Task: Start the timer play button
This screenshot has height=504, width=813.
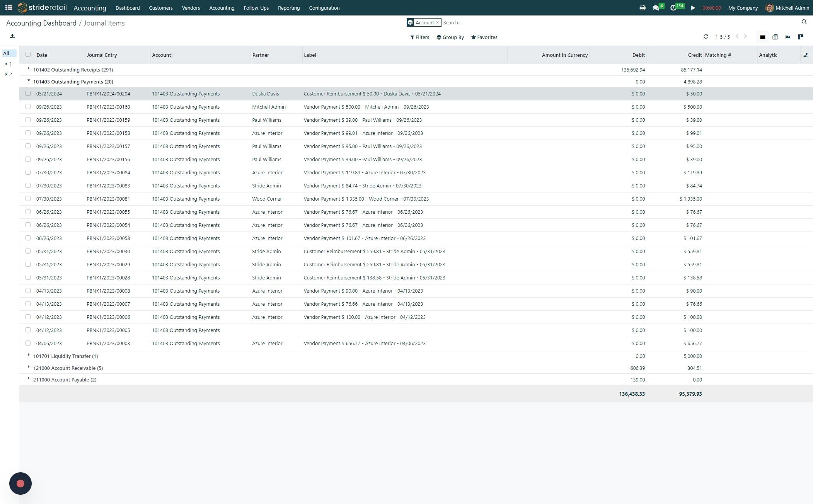Action: [693, 8]
